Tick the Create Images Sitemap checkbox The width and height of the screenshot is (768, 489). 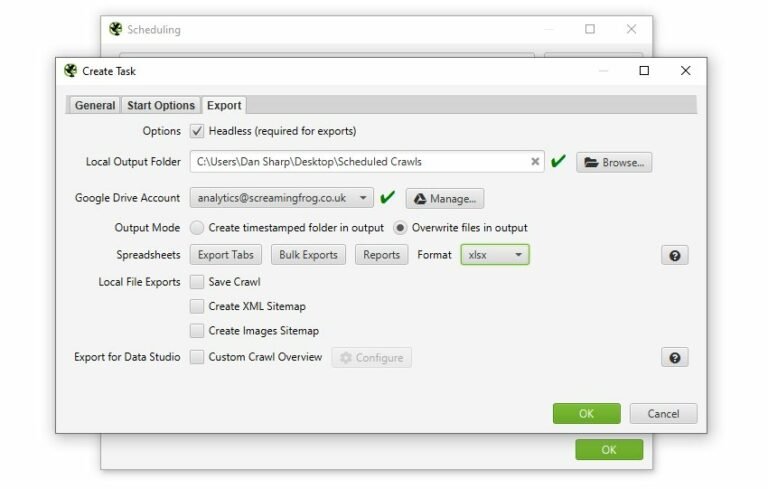pos(197,330)
